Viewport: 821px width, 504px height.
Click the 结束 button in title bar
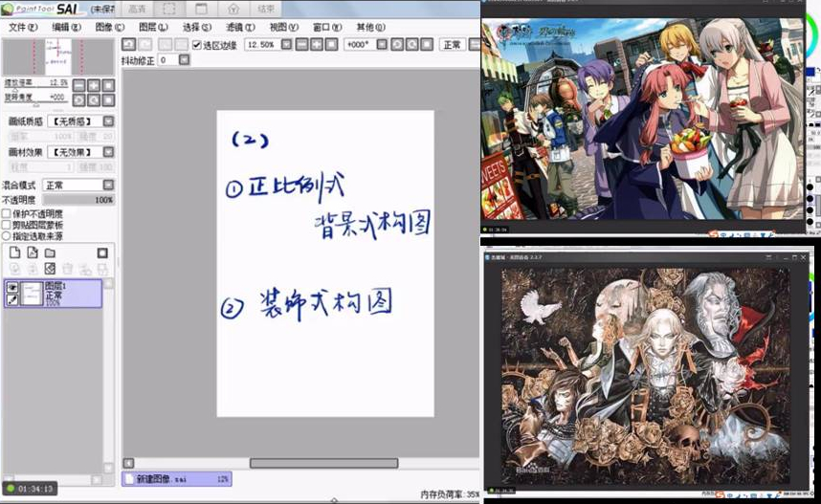point(266,9)
